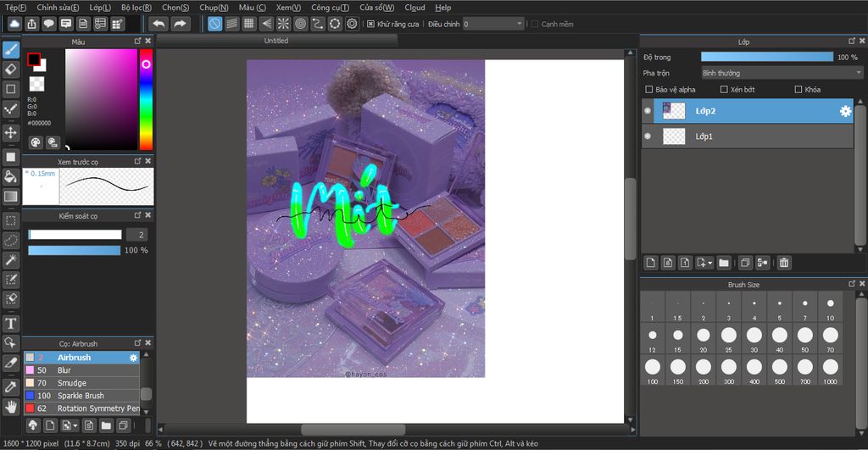Enable the parallel lines snap guide

point(232,24)
